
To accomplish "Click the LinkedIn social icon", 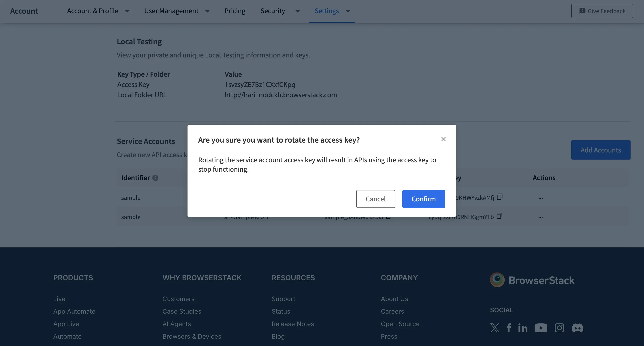I will tap(523, 328).
